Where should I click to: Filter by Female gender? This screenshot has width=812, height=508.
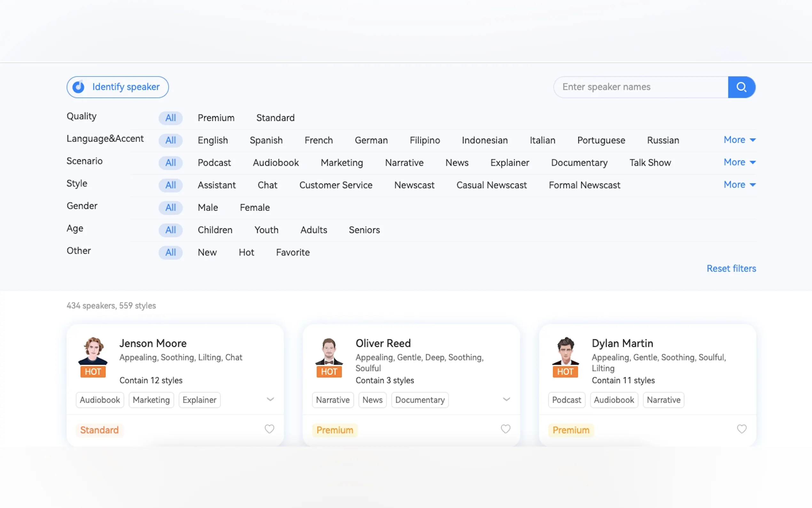254,208
